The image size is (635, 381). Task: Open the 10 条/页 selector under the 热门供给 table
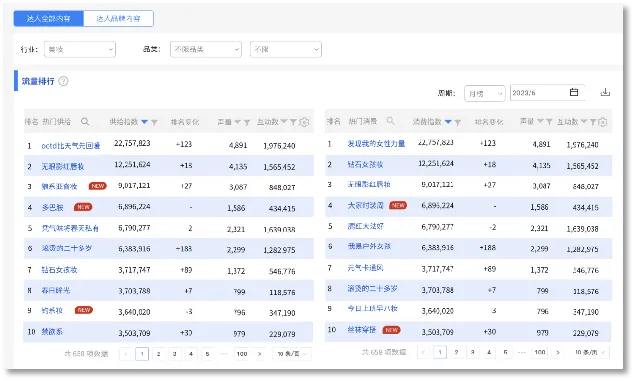tap(292, 354)
